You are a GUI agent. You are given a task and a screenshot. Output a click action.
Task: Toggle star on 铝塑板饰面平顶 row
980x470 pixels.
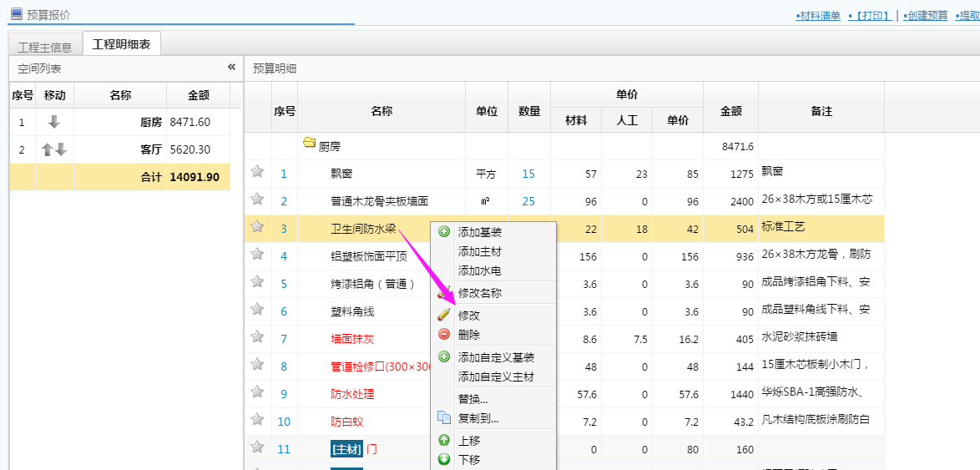[x=257, y=255]
